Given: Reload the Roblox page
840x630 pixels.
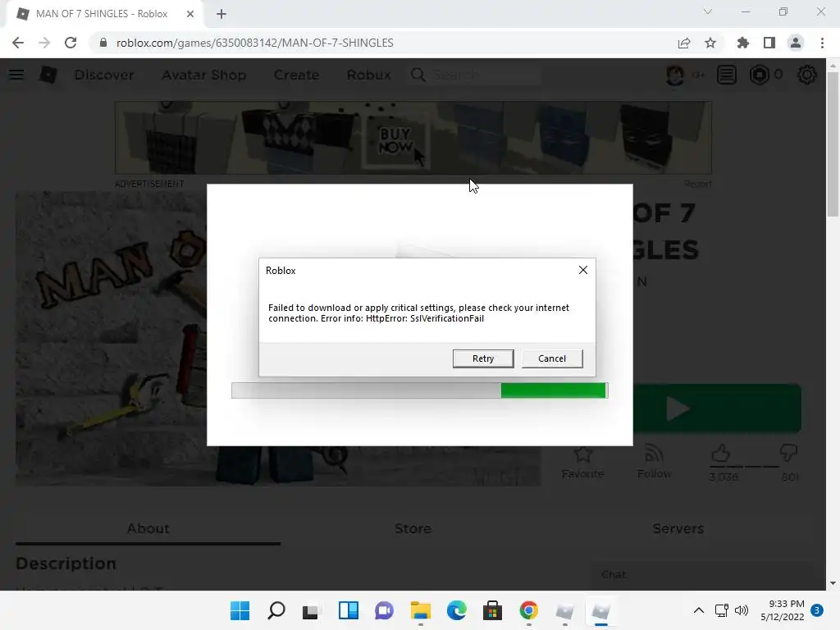Looking at the screenshot, I should click(x=71, y=43).
